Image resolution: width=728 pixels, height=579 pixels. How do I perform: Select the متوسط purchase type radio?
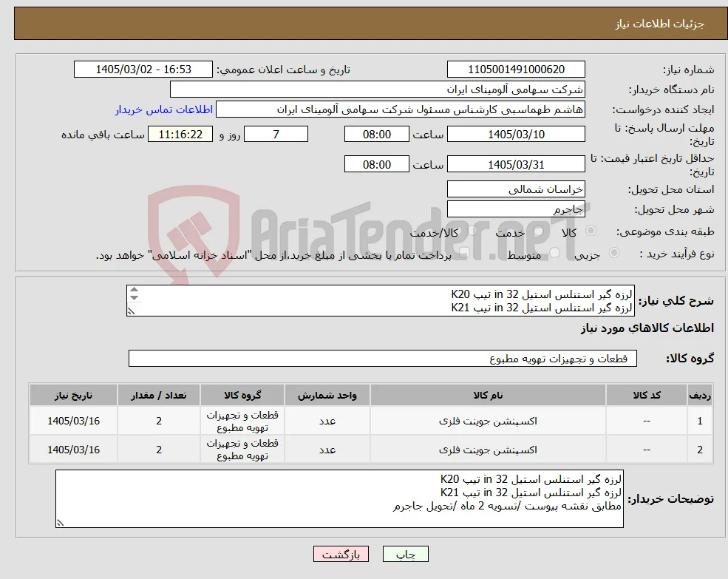coord(554,253)
